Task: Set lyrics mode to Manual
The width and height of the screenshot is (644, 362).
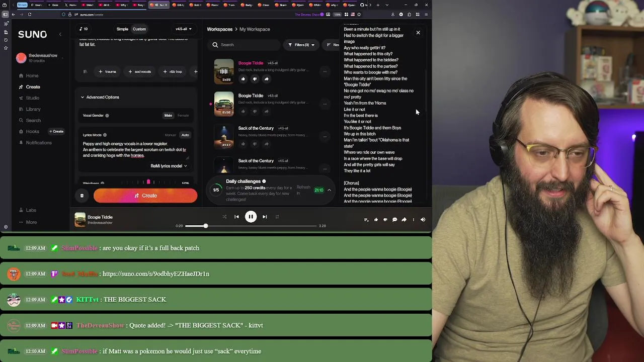Action: 170,135
